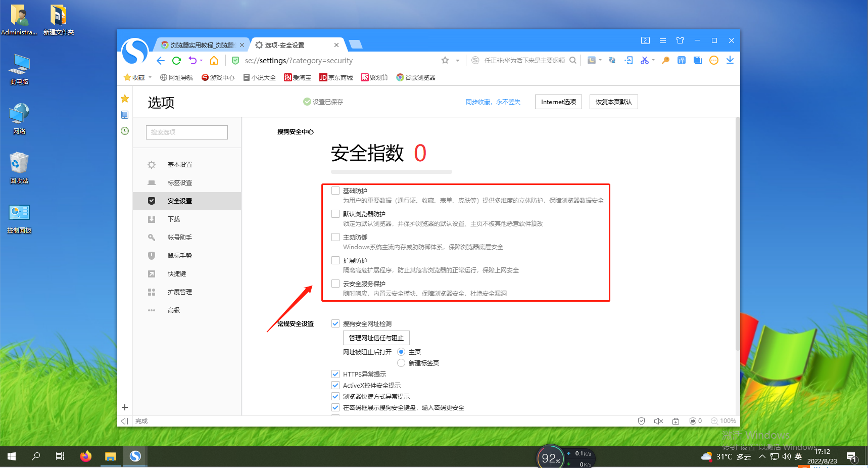Open 扩展管理 in the settings sidebar
This screenshot has width=868, height=468.
[x=187, y=292]
